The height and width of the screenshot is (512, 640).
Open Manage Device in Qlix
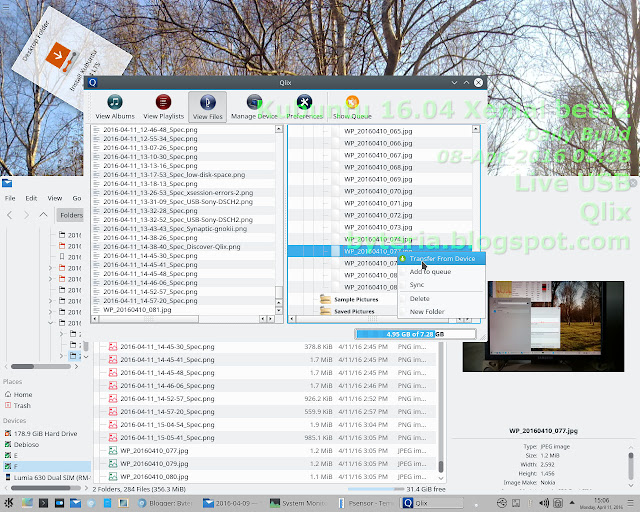(x=254, y=107)
